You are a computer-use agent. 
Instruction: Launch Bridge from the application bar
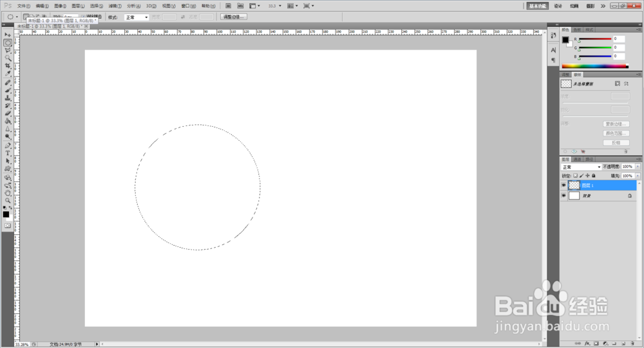click(x=229, y=6)
